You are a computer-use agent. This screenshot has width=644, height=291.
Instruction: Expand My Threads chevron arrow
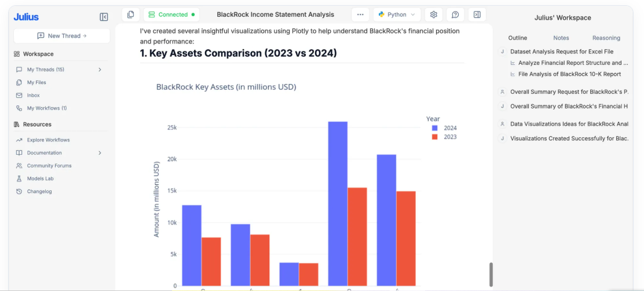[100, 70]
